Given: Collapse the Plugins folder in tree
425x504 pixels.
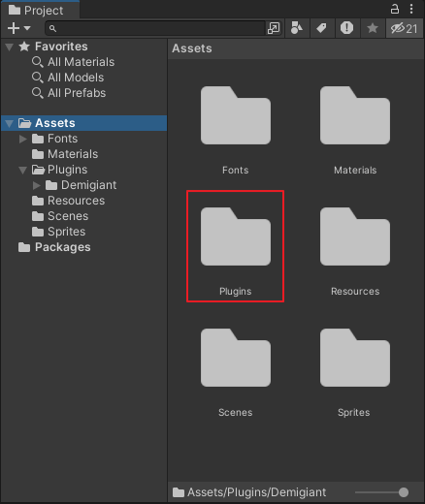Looking at the screenshot, I should [x=22, y=171].
